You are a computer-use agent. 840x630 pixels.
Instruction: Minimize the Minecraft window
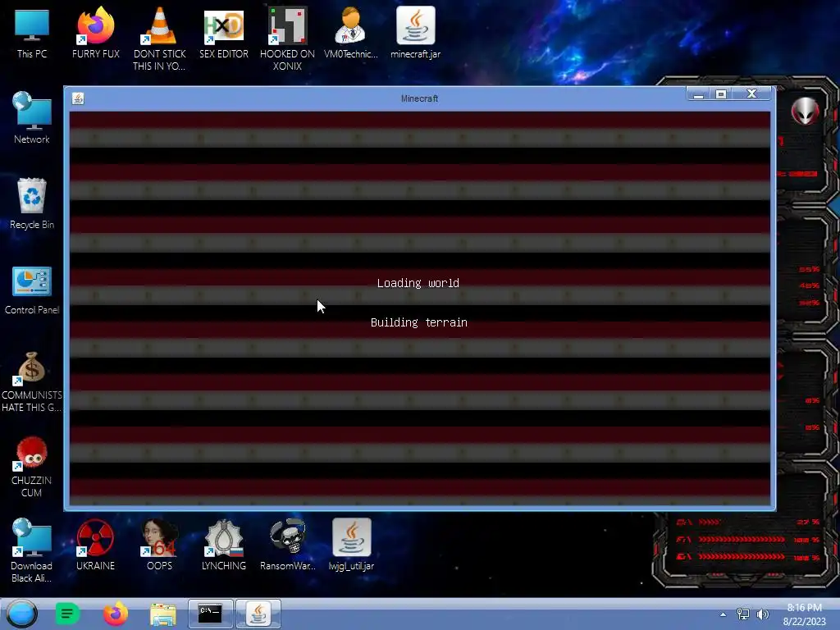698,94
